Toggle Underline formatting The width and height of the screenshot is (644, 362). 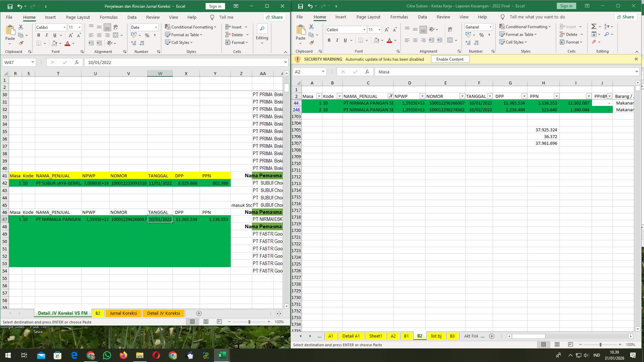[x=54, y=35]
